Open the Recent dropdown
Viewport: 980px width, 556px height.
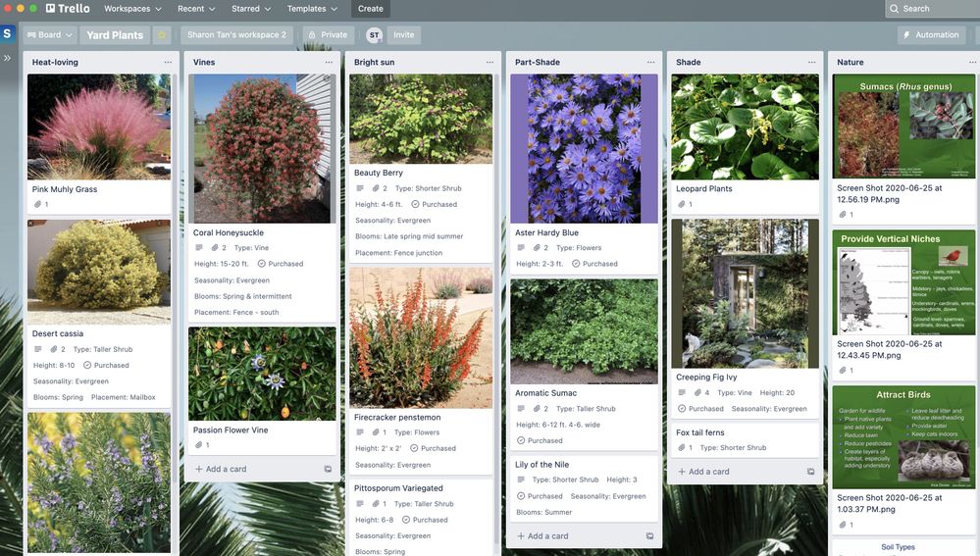(x=196, y=9)
